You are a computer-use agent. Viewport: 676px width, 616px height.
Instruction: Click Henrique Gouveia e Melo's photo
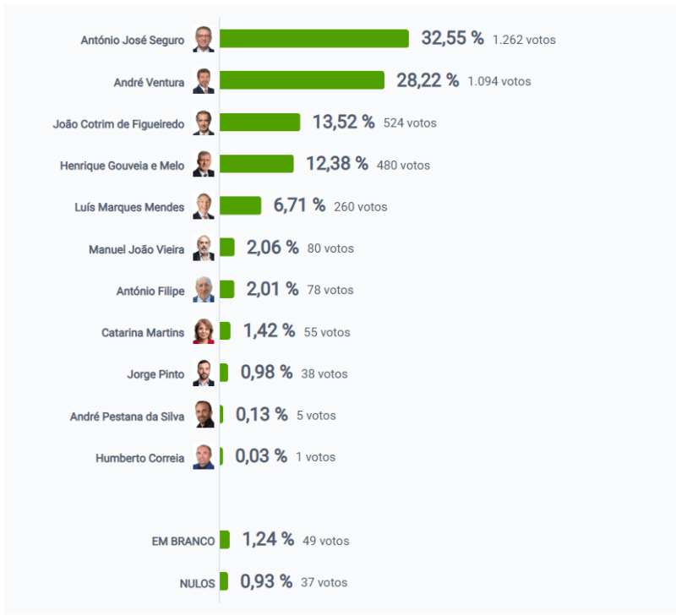tap(204, 165)
